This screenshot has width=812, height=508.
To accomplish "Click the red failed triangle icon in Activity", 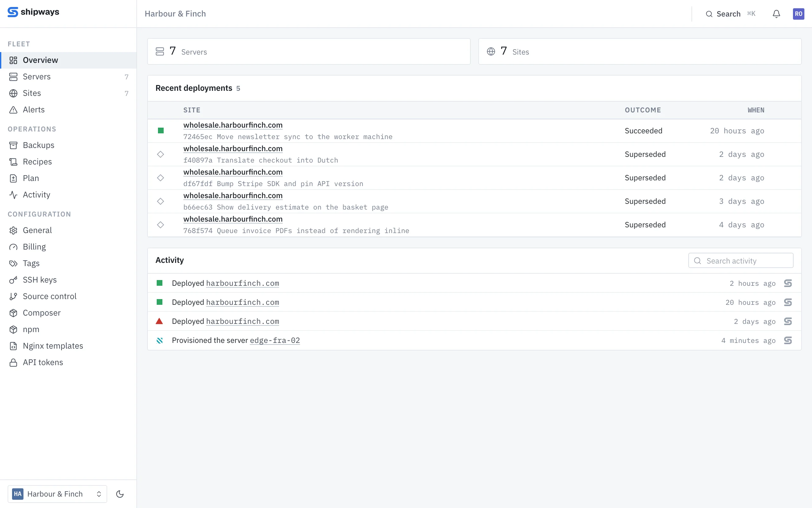I will (x=159, y=321).
